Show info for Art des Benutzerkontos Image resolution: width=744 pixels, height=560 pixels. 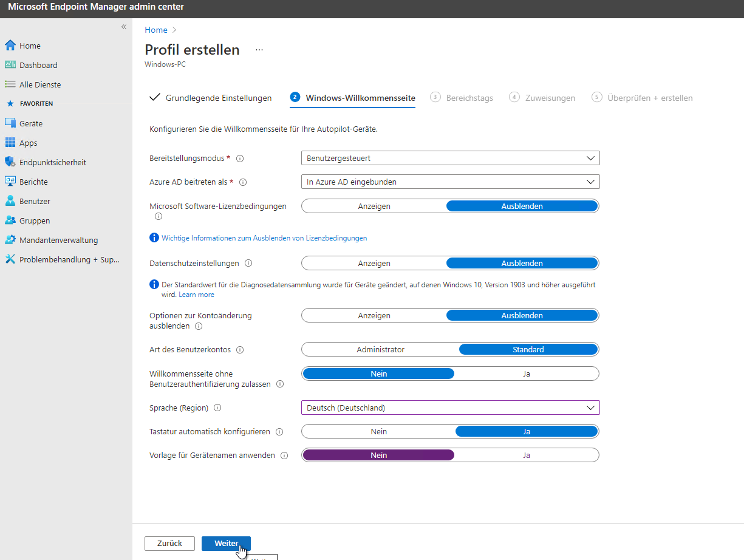coord(240,350)
